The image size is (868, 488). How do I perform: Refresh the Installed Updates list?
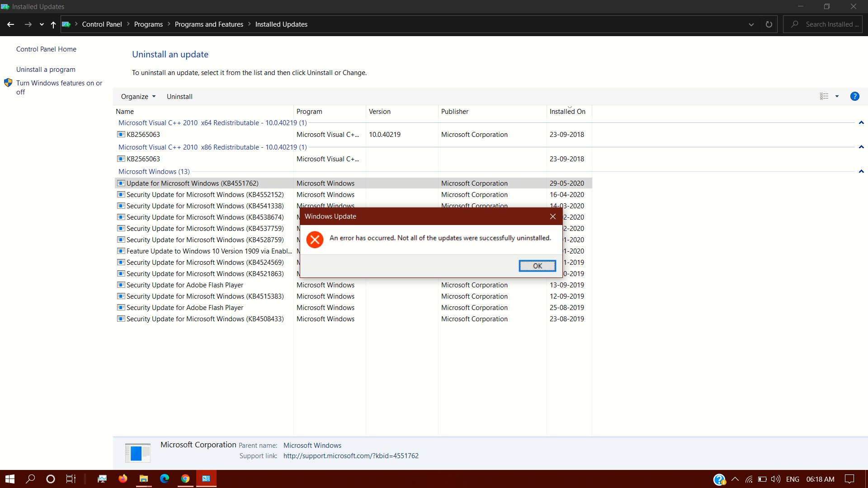coord(769,24)
